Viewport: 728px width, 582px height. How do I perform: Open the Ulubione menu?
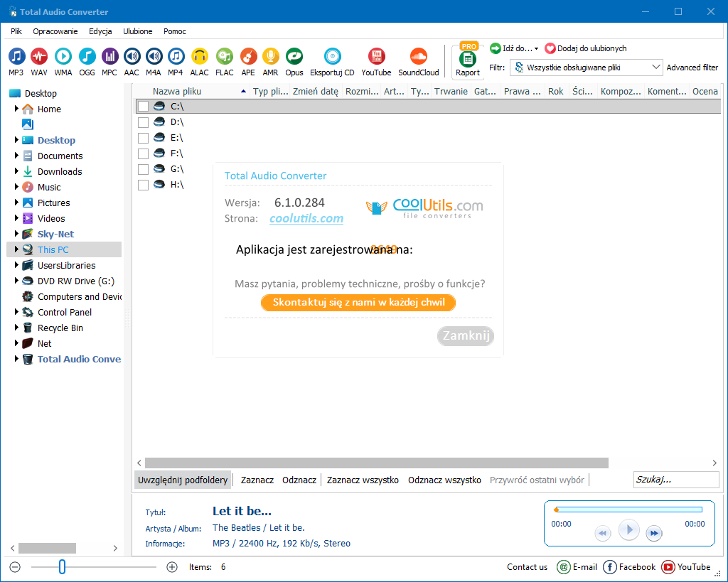point(137,31)
